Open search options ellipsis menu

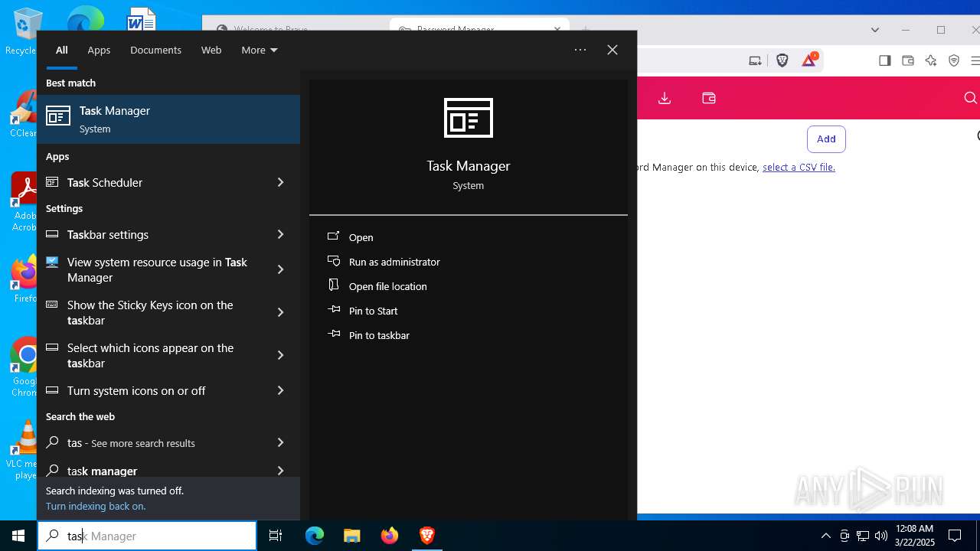pos(580,50)
